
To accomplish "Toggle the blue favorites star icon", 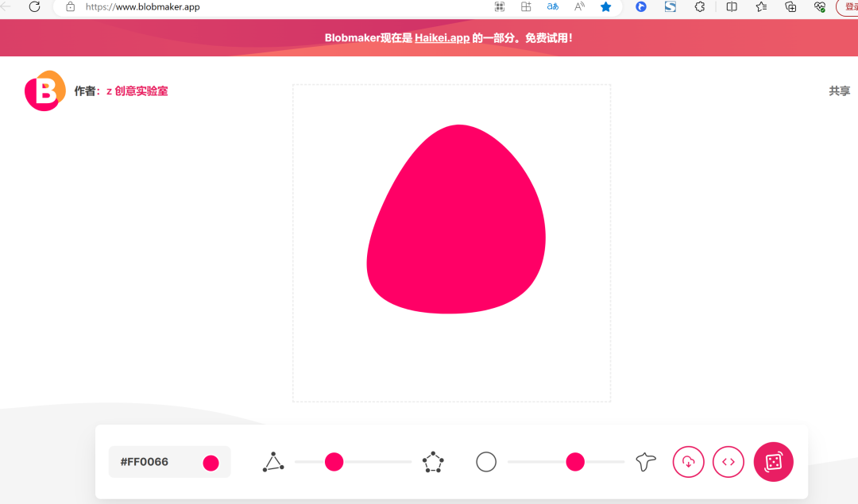I will tap(605, 6).
